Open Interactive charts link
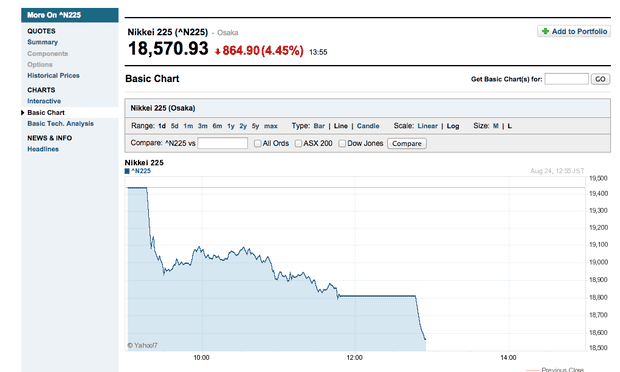 pyautogui.click(x=44, y=101)
